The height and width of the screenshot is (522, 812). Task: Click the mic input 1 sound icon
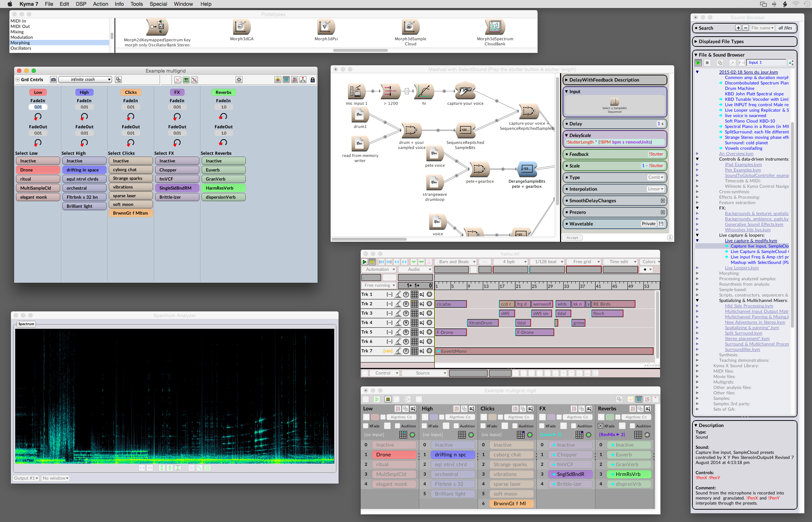coord(356,91)
